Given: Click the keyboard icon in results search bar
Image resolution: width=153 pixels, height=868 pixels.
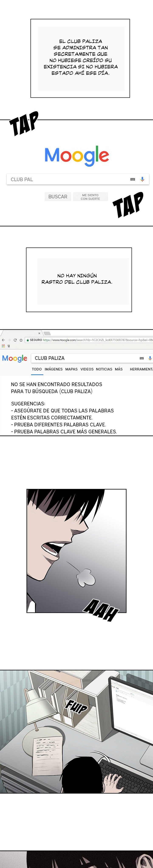Looking at the screenshot, I should 142,358.
